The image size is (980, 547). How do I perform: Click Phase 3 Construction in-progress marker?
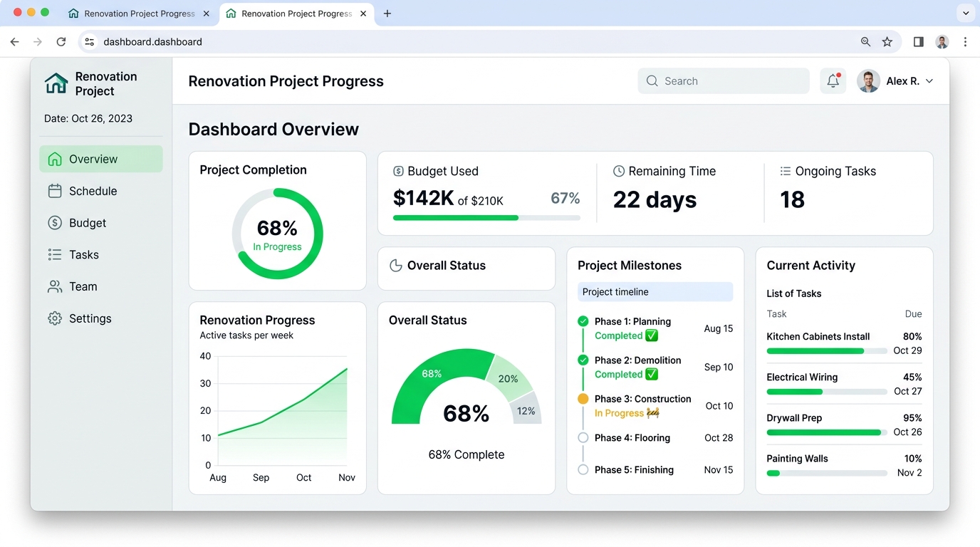583,399
